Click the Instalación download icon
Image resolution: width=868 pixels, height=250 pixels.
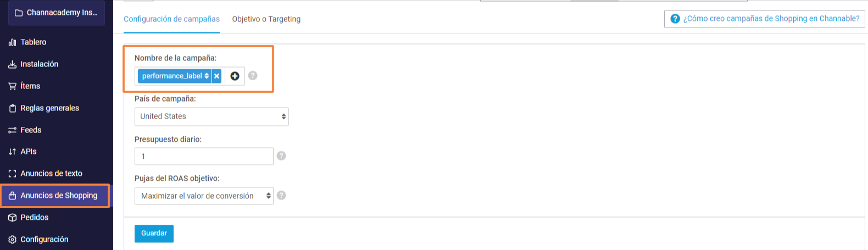coord(12,64)
